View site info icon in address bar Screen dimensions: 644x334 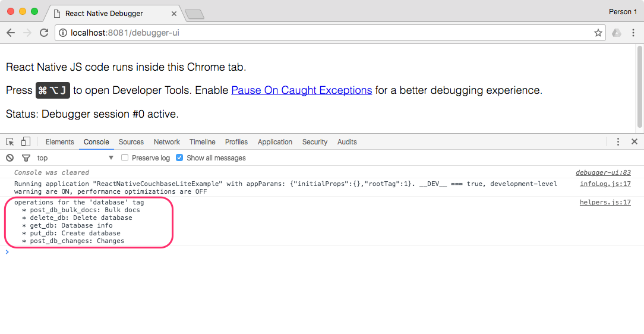click(63, 33)
